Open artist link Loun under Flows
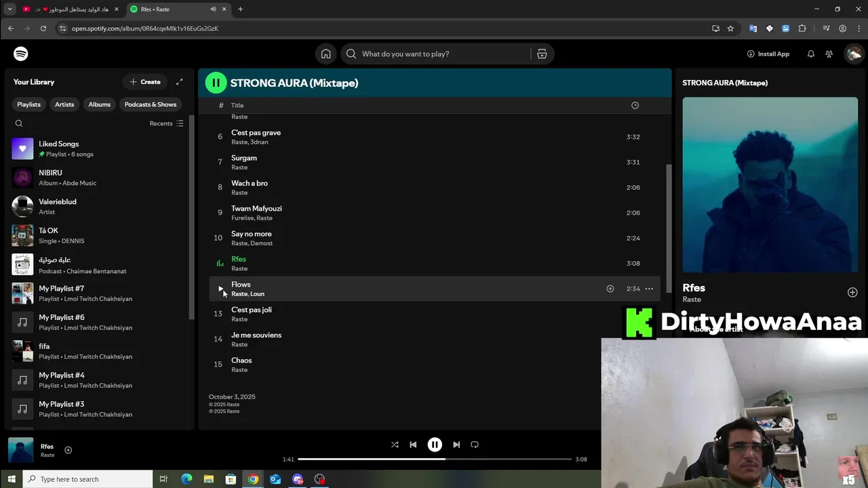The width and height of the screenshot is (868, 488). (258, 294)
